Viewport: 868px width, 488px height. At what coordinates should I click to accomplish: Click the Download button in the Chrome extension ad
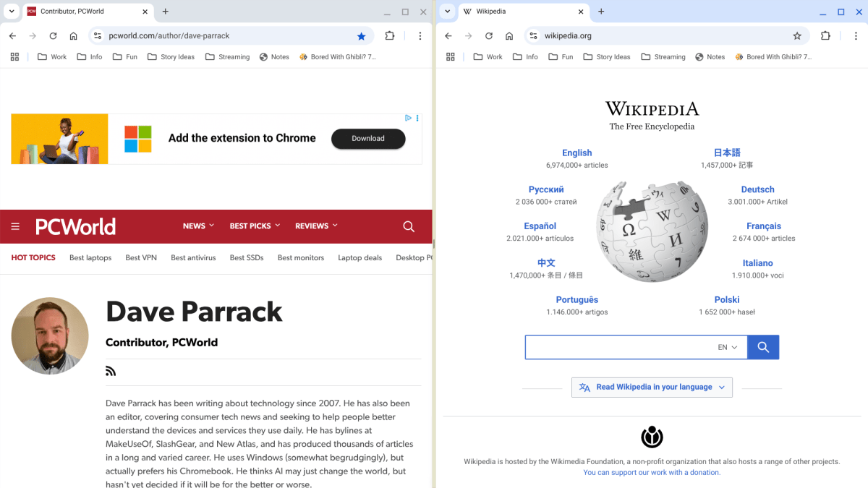coord(367,138)
